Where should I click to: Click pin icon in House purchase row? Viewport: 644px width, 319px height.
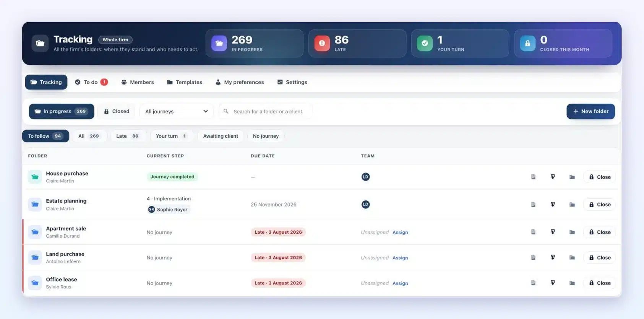click(553, 177)
